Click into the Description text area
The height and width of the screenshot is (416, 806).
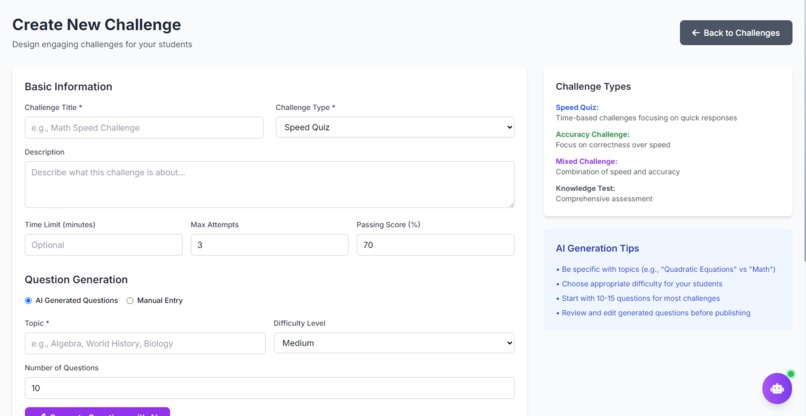point(269,185)
